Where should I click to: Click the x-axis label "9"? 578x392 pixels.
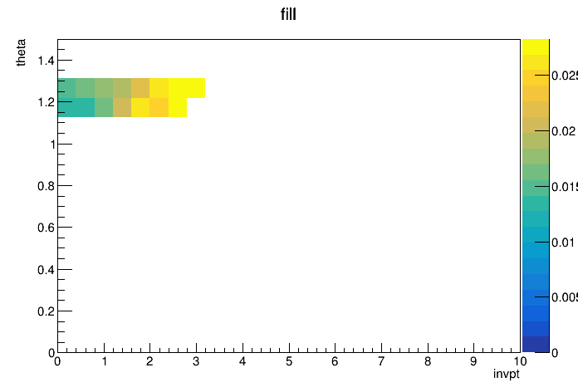pyautogui.click(x=473, y=361)
